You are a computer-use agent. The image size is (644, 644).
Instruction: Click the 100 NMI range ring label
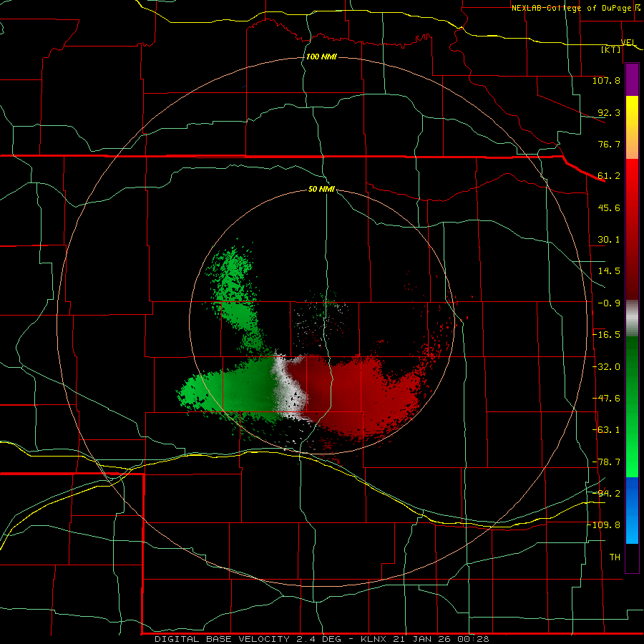pos(321,57)
